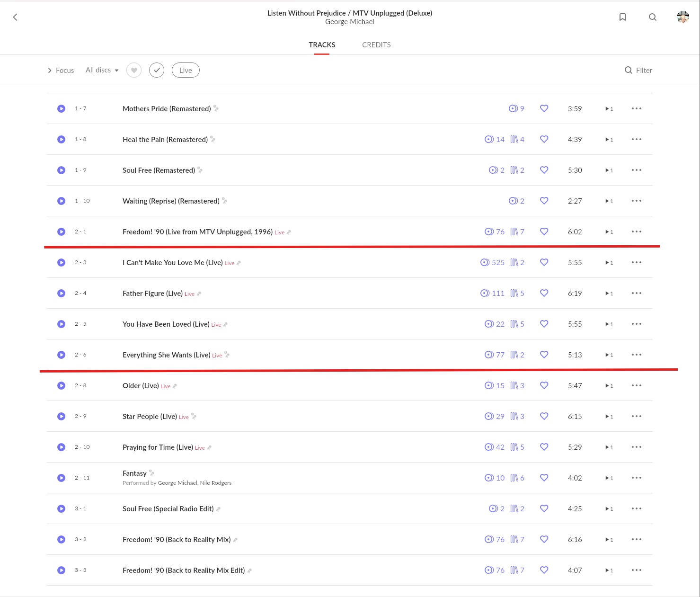
Task: Open the three-dot menu for Fantasy
Action: 636,478
